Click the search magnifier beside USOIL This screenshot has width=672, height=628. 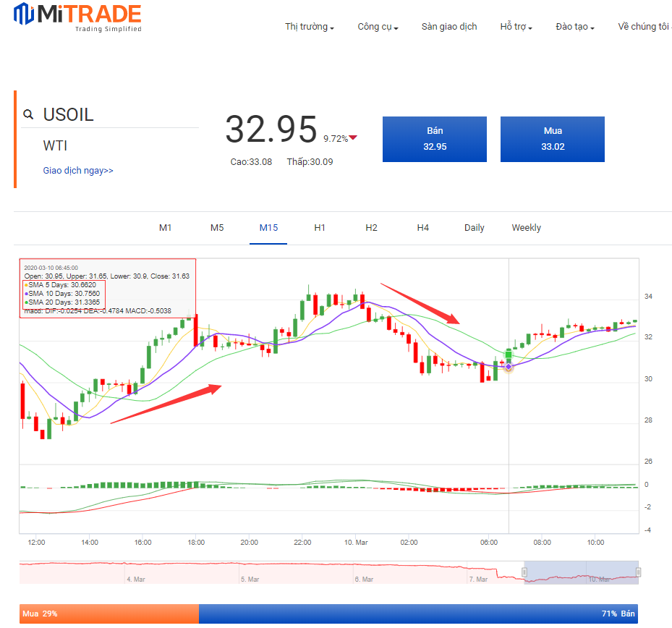[29, 114]
